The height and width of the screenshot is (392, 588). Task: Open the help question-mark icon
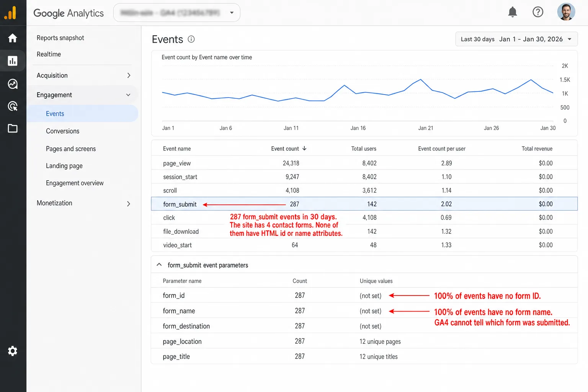pos(538,12)
